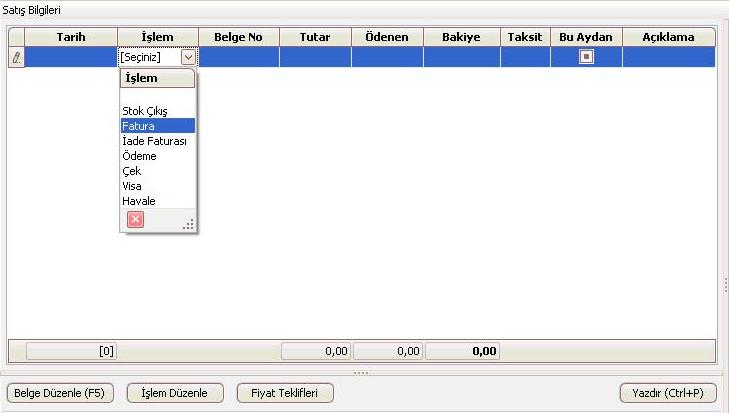This screenshot has width=729, height=413.
Task: Click the Belge No cell in the row
Action: (x=239, y=57)
